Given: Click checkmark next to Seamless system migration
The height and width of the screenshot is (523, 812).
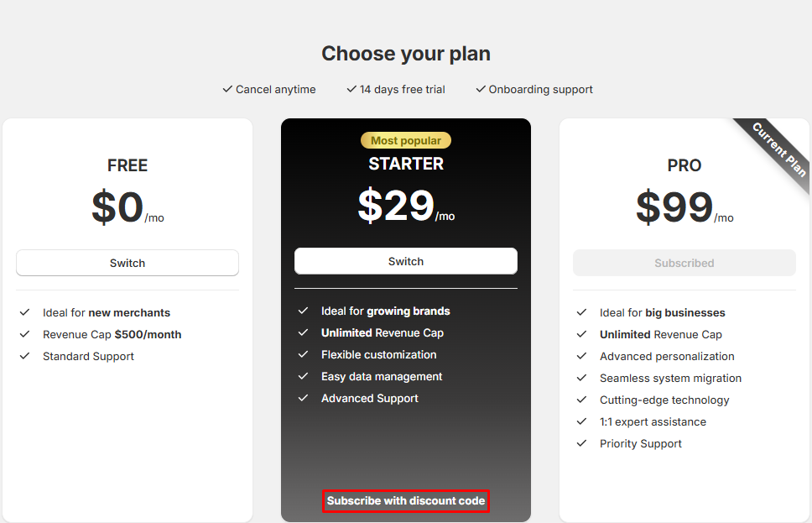Looking at the screenshot, I should (581, 378).
